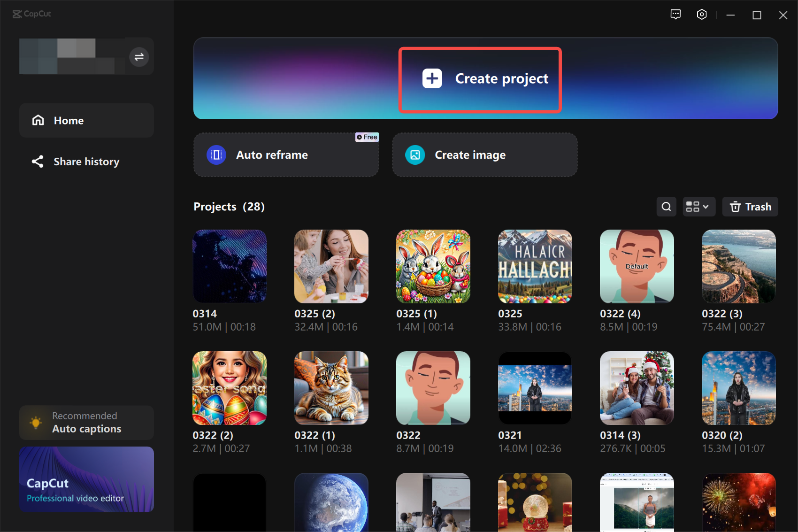Click the Create project button
The image size is (798, 532).
(x=480, y=78)
